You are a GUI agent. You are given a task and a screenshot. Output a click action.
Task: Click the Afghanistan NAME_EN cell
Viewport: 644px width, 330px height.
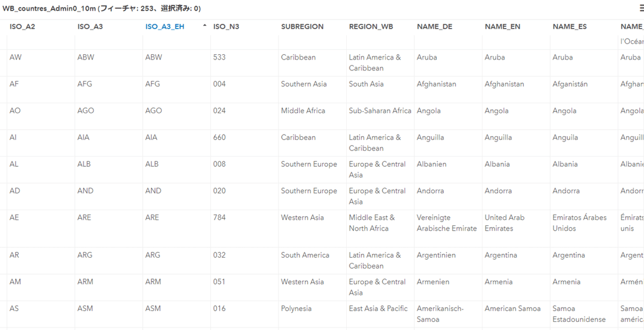(504, 84)
